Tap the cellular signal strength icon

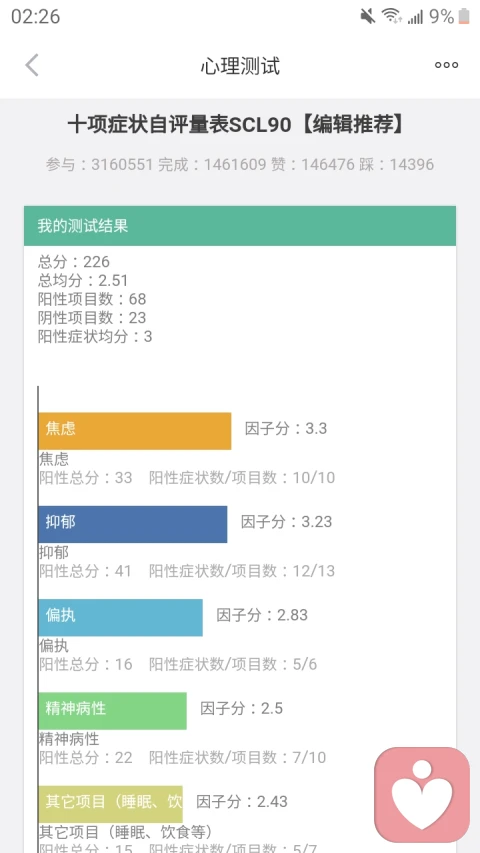click(415, 17)
